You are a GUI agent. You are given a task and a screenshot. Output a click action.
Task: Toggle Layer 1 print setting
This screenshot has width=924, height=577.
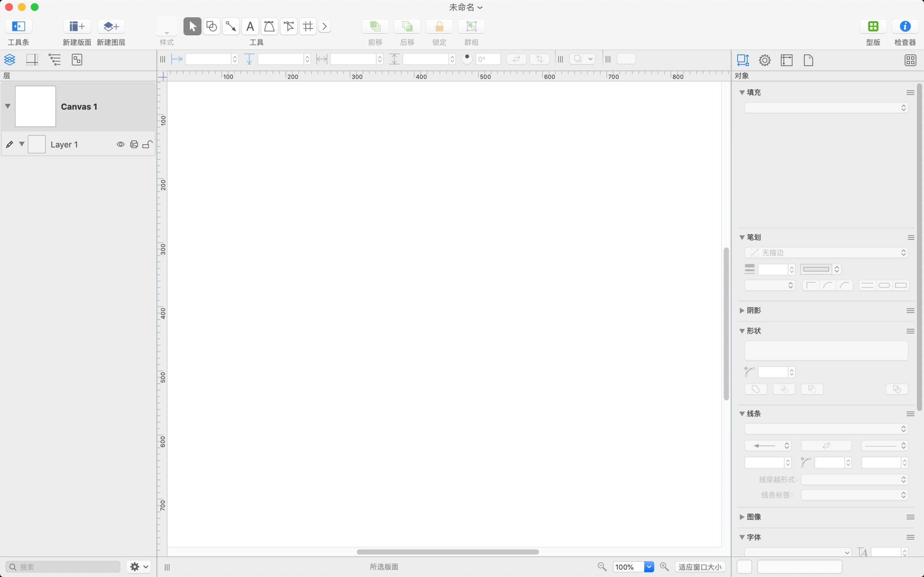tap(134, 144)
